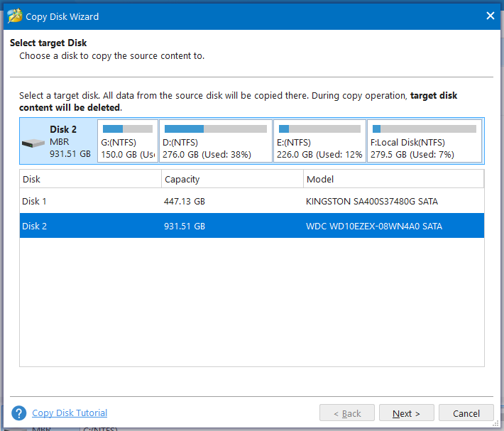Click the F: partition usage bar

424,129
